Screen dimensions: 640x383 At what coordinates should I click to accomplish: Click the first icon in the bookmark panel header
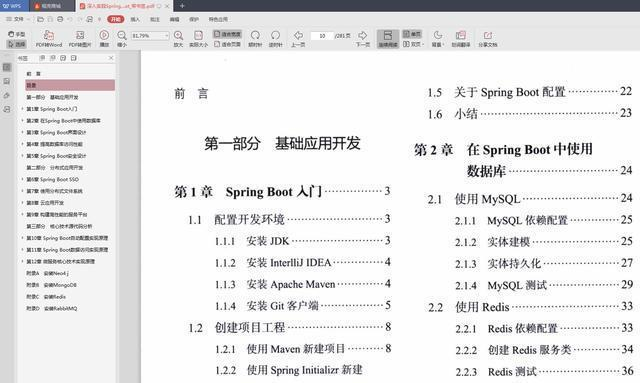point(42,58)
